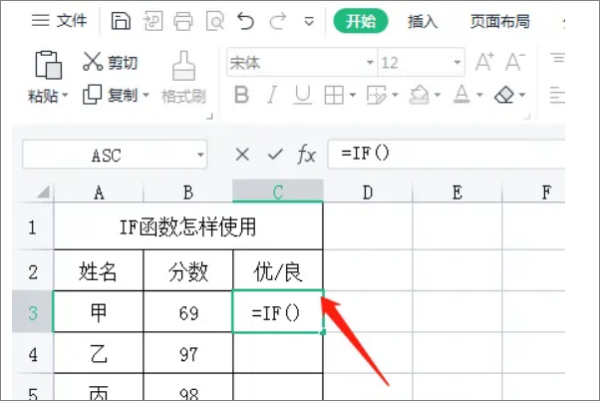Click the fx insert function icon
The width and height of the screenshot is (600, 401).
tap(307, 155)
